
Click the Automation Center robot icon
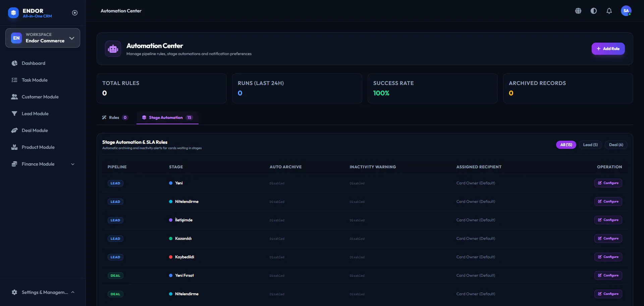[113, 49]
